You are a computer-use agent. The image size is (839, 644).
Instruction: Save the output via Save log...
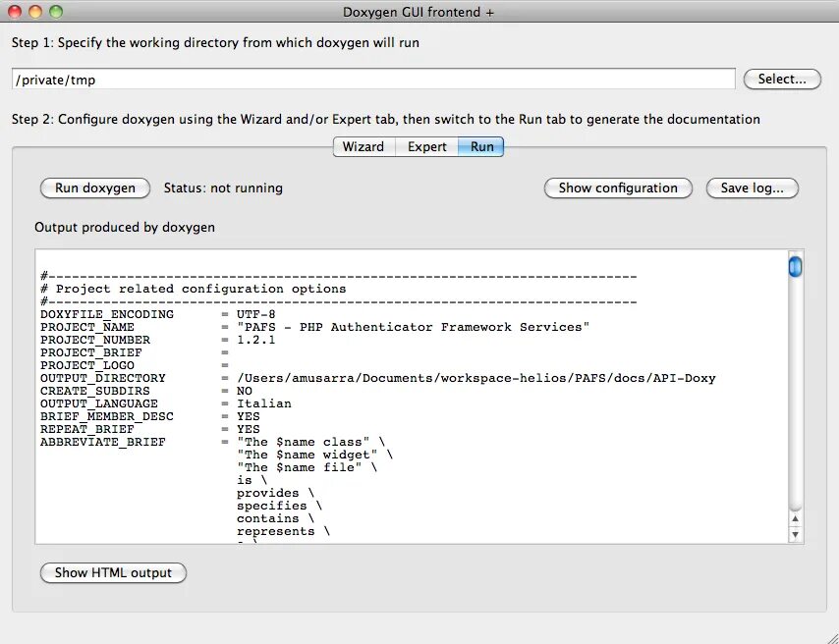[752, 188]
